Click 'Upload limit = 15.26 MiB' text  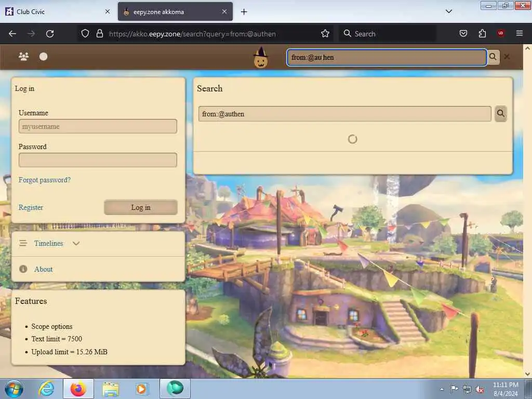pyautogui.click(x=69, y=352)
